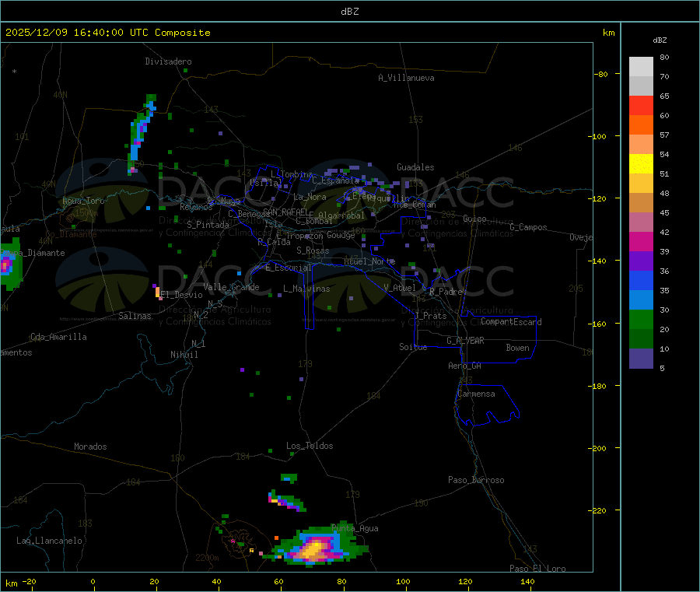This screenshot has width=700, height=592.
Task: Select the 'V_Atuel' label
Action: (400, 288)
